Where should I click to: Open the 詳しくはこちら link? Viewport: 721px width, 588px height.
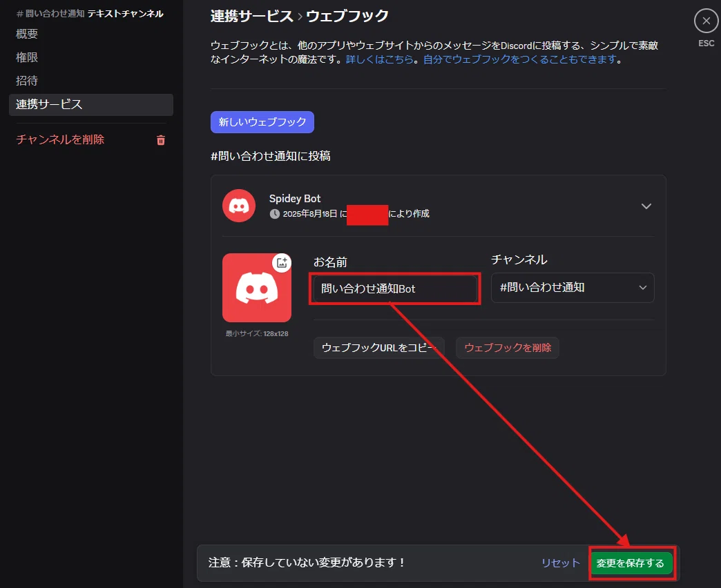click(x=379, y=59)
